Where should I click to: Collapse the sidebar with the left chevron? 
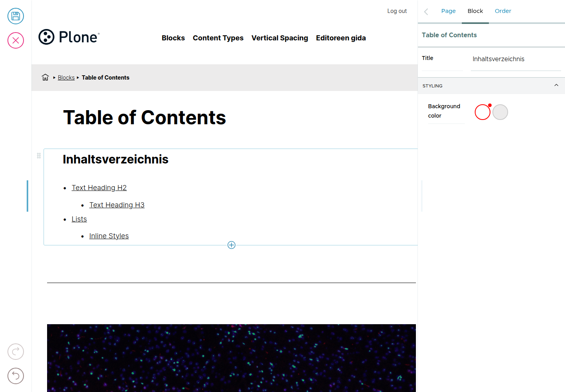click(426, 11)
